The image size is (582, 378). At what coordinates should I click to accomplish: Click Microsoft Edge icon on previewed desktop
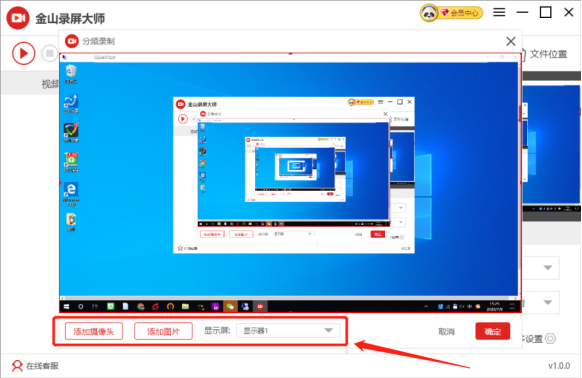pos(71,194)
